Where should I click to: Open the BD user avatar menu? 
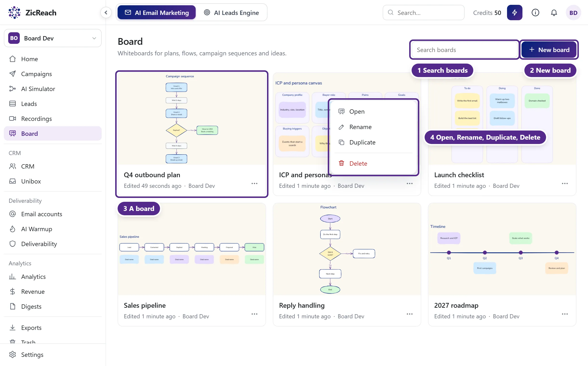[573, 13]
